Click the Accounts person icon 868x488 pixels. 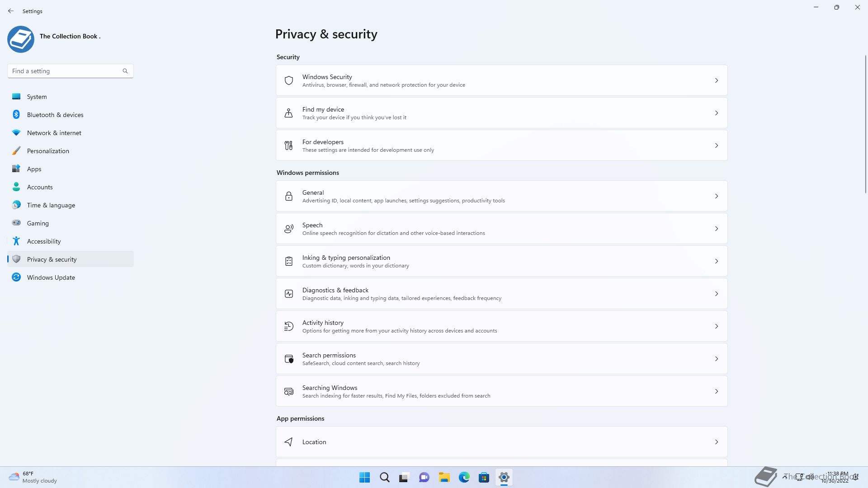[16, 187]
